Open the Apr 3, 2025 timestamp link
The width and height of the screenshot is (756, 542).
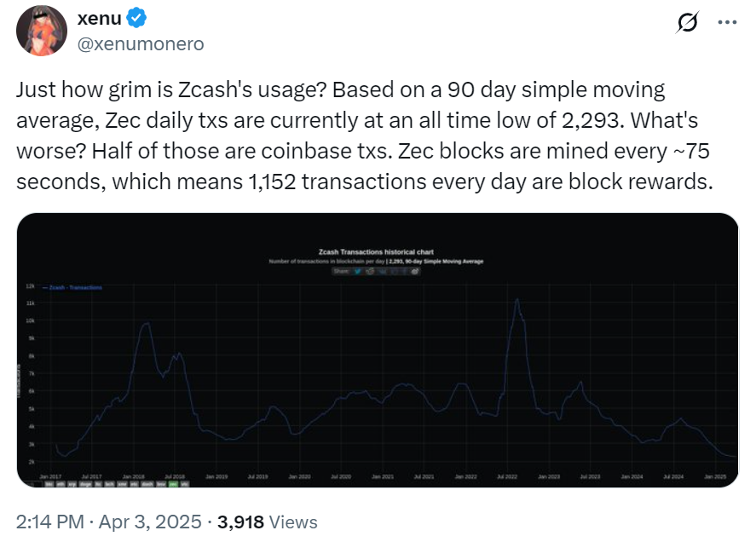(x=150, y=522)
